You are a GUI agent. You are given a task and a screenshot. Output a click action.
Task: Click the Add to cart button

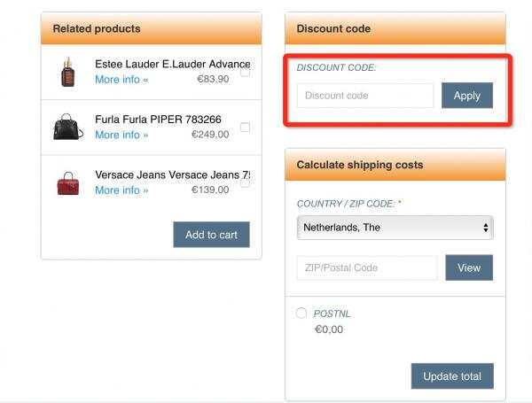pos(211,235)
